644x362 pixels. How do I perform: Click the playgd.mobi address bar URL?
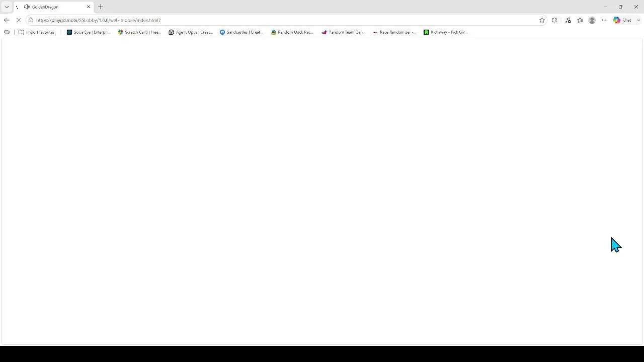pos(98,20)
